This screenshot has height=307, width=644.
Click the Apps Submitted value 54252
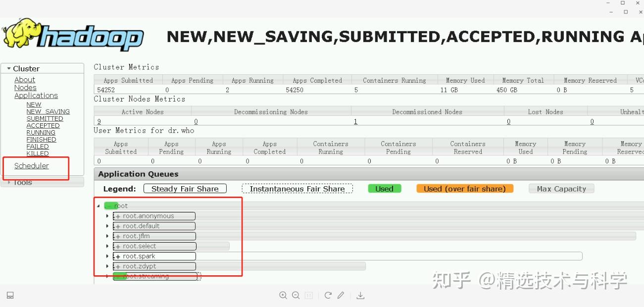coord(106,90)
